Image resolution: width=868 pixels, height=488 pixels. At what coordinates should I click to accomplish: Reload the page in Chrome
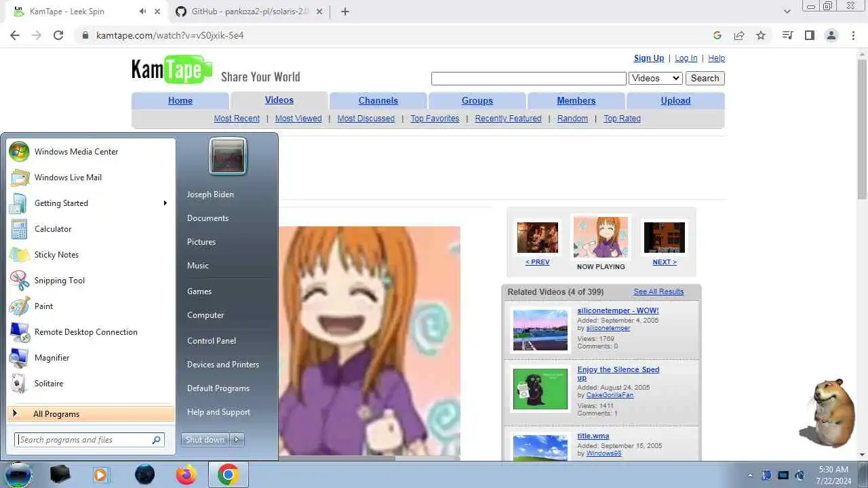58,35
